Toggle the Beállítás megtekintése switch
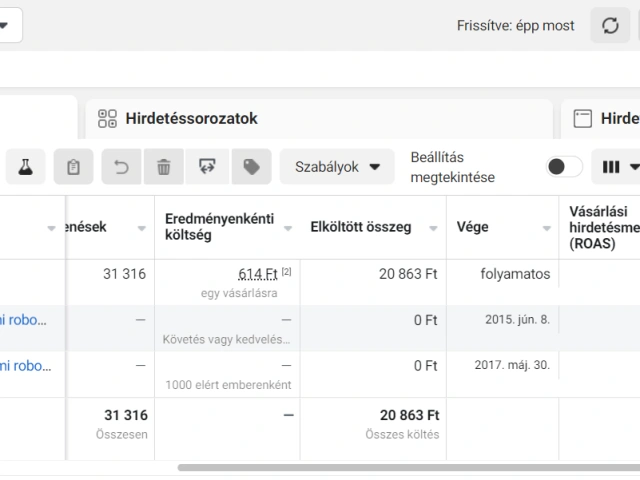640x480 pixels. click(x=564, y=167)
